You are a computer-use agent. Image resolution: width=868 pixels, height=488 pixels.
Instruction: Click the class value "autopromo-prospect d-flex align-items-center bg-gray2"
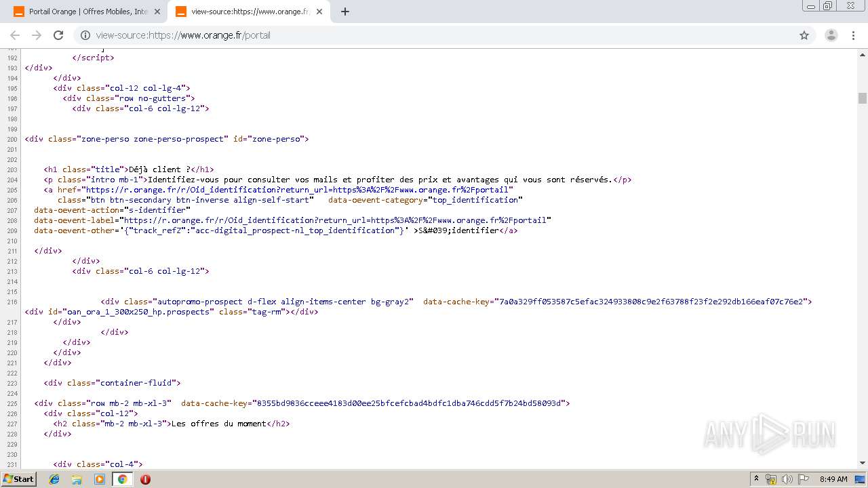pyautogui.click(x=282, y=302)
